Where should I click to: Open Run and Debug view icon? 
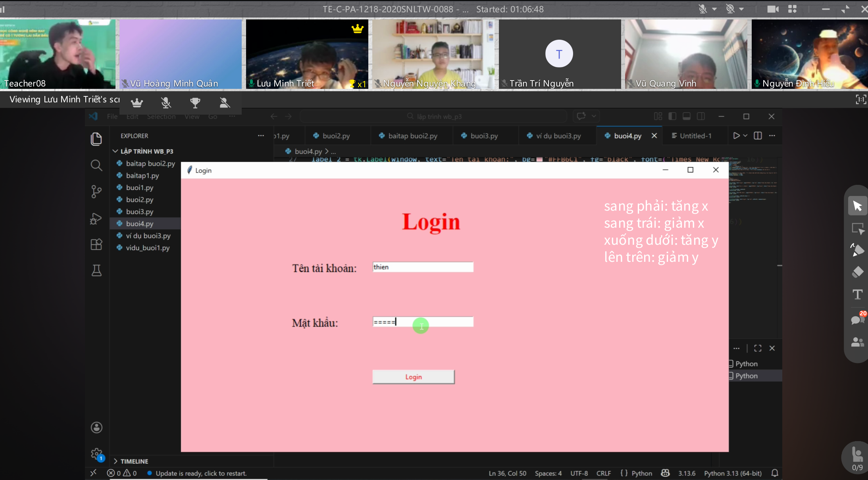(x=96, y=219)
